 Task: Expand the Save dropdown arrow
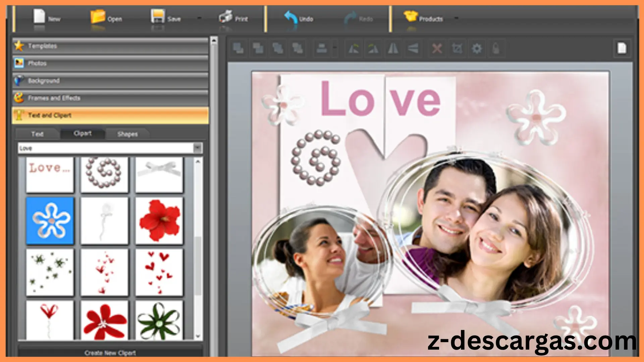(x=200, y=18)
